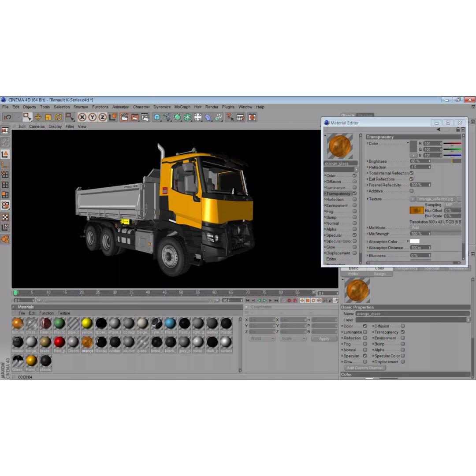Expand the Absorption Color triangle
This screenshot has width=476, height=476.
click(x=408, y=242)
